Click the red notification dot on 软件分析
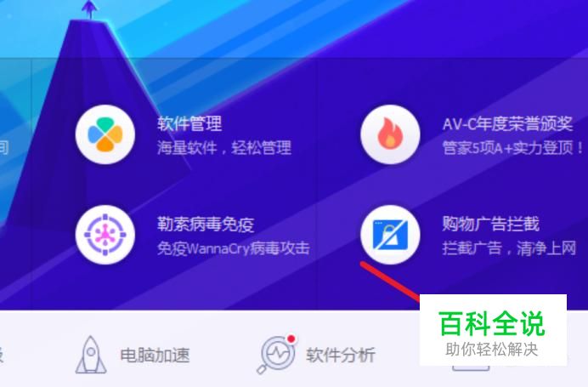 291,339
